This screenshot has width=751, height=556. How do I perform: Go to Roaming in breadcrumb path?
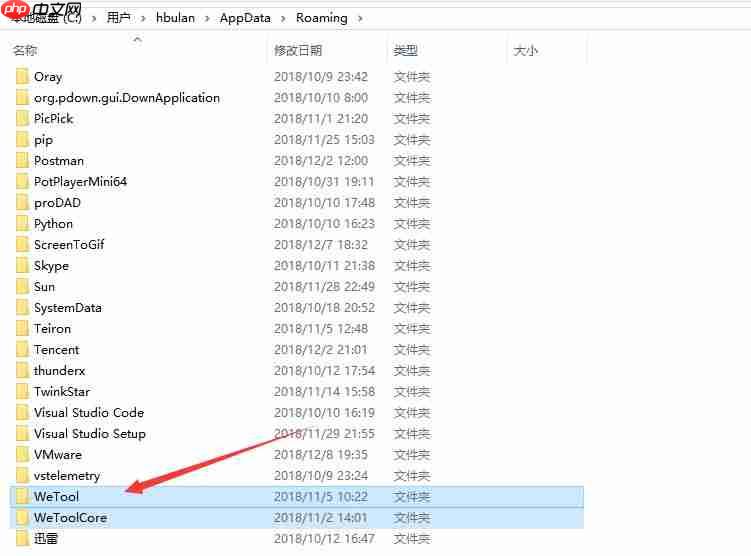[x=322, y=18]
